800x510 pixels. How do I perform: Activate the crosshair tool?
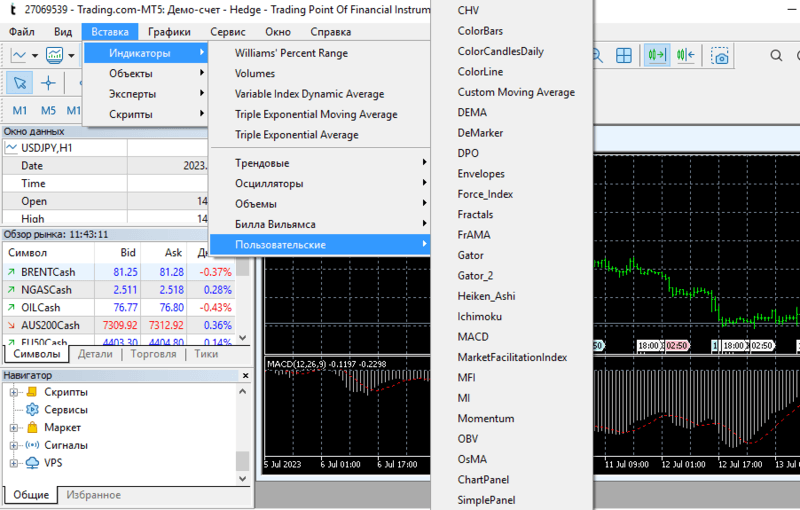pyautogui.click(x=48, y=83)
